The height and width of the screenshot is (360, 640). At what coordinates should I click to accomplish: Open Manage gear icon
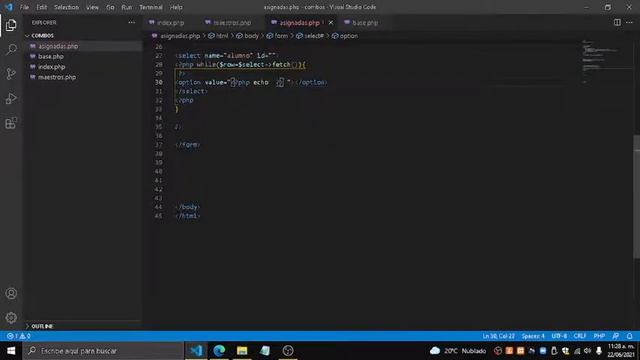tap(11, 318)
